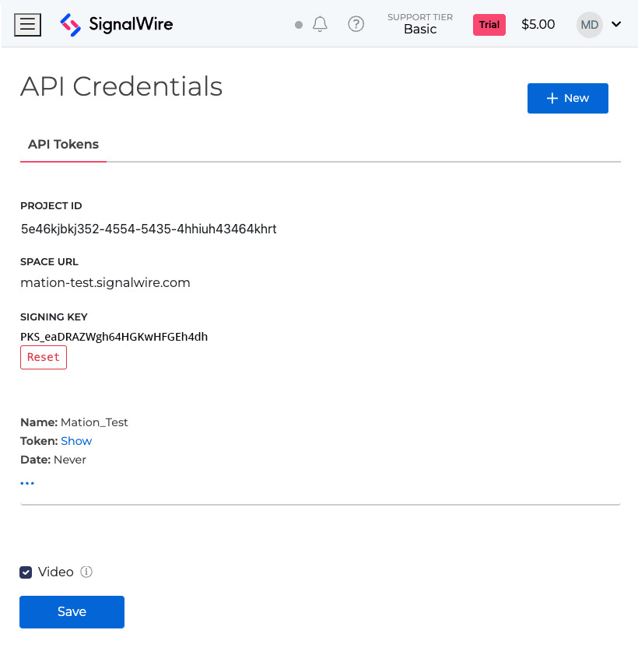Select the Project ID value

click(149, 229)
